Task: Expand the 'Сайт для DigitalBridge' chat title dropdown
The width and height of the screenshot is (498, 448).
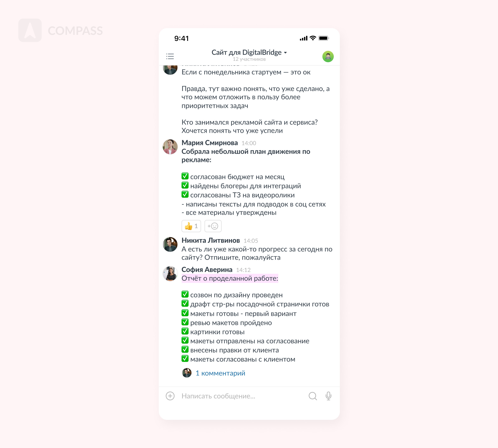Action: click(249, 52)
